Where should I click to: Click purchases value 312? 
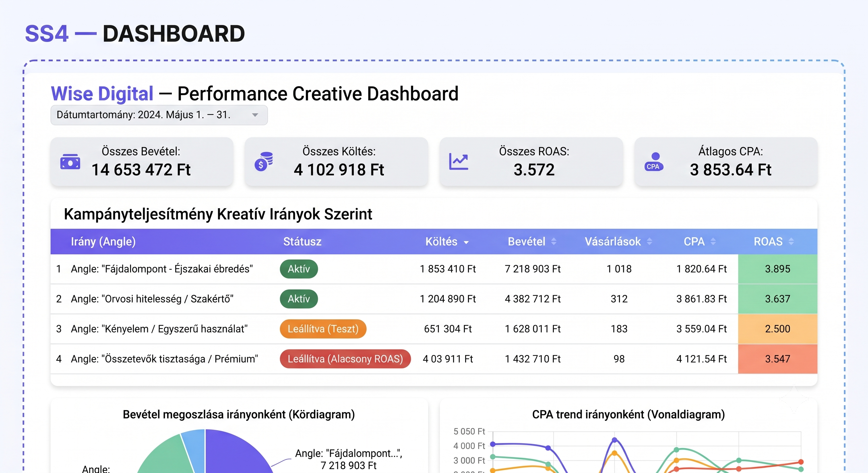pyautogui.click(x=619, y=299)
